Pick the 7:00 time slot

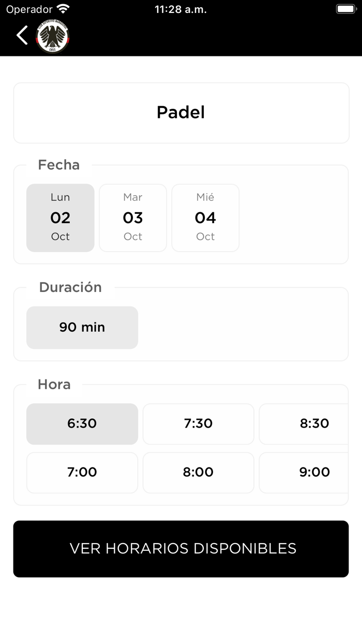[x=82, y=472]
